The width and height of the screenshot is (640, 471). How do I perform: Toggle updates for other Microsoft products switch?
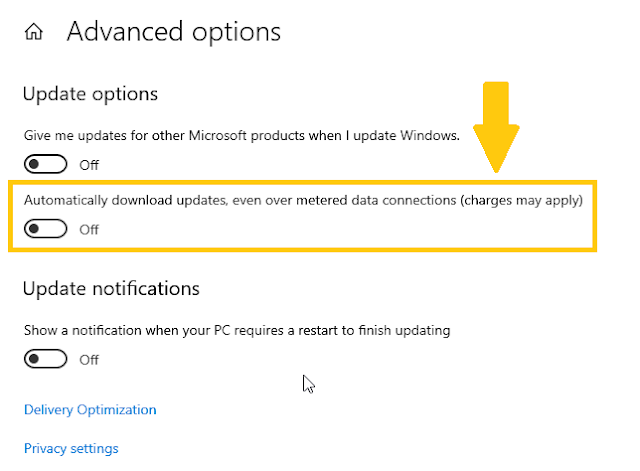pos(45,164)
